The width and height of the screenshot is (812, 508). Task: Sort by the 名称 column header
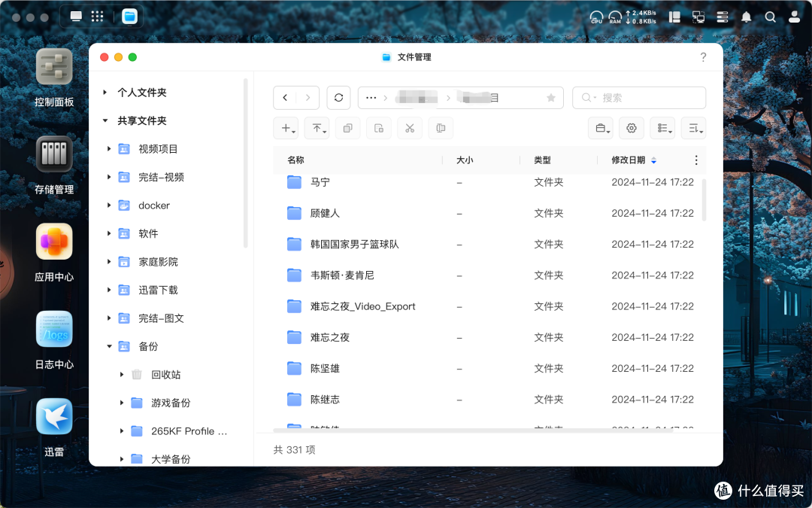pos(295,160)
